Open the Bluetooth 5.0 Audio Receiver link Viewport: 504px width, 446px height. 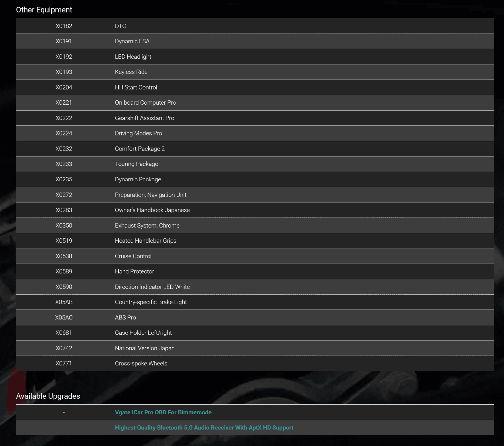tap(204, 428)
